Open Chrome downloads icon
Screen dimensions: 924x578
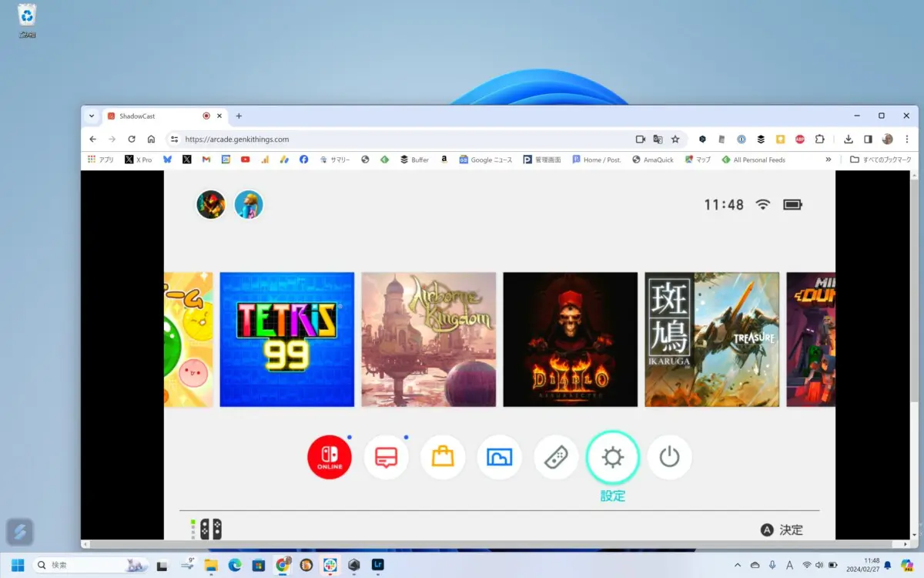pos(849,139)
